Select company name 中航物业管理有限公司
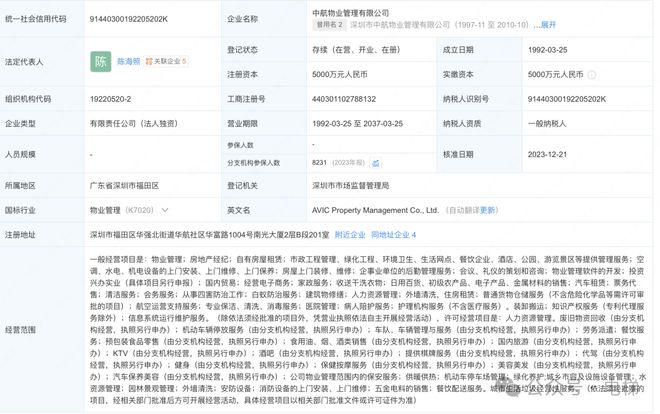 [351, 13]
